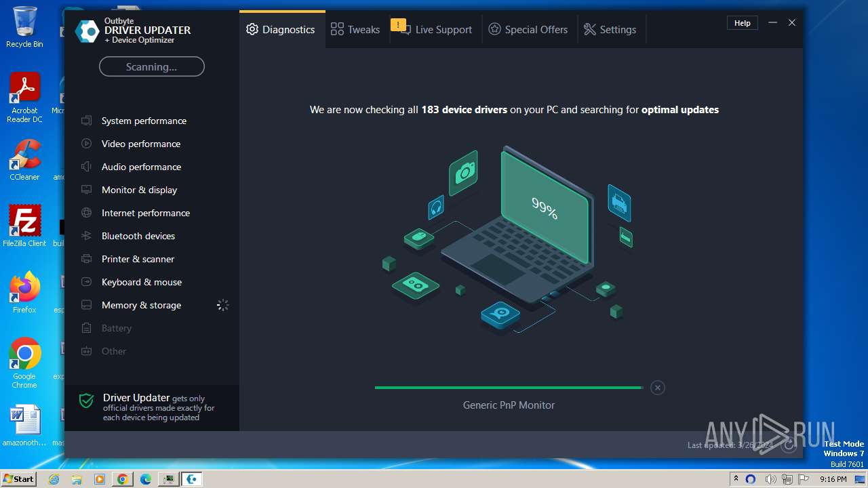Click the Monitor & display icon
This screenshot has height=488, width=868.
coord(86,190)
